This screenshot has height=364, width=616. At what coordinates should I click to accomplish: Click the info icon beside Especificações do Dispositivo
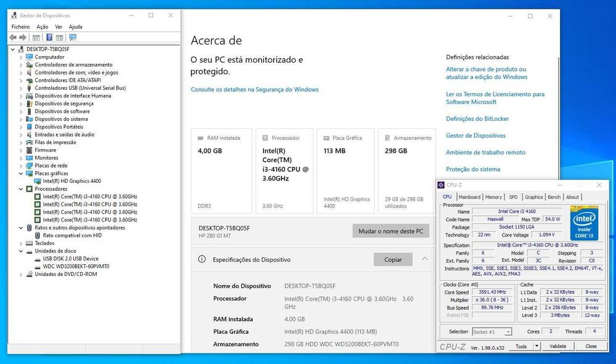point(202,259)
